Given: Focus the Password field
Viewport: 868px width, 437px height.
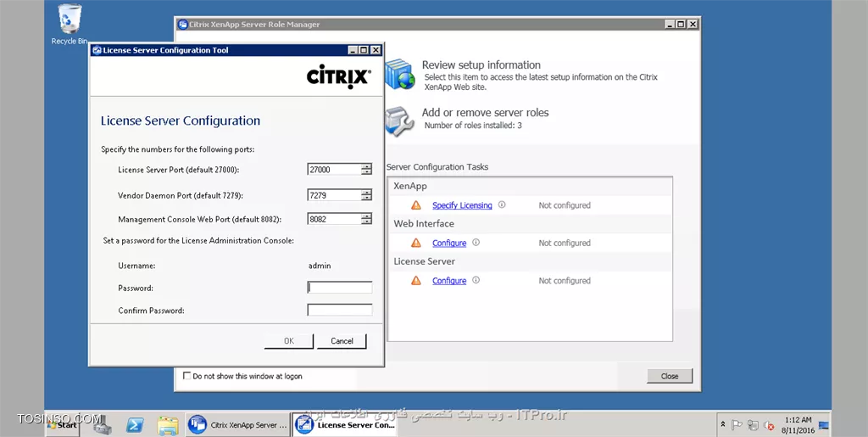Looking at the screenshot, I should coord(340,288).
